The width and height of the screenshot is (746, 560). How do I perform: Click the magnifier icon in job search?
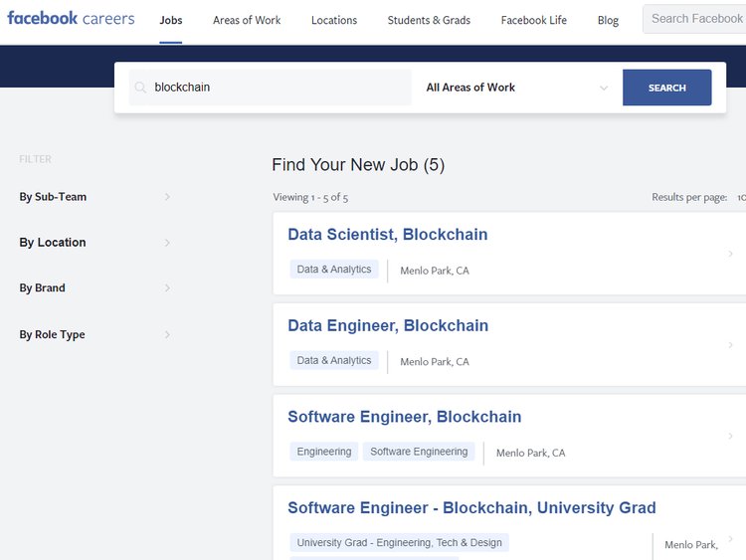tap(140, 88)
